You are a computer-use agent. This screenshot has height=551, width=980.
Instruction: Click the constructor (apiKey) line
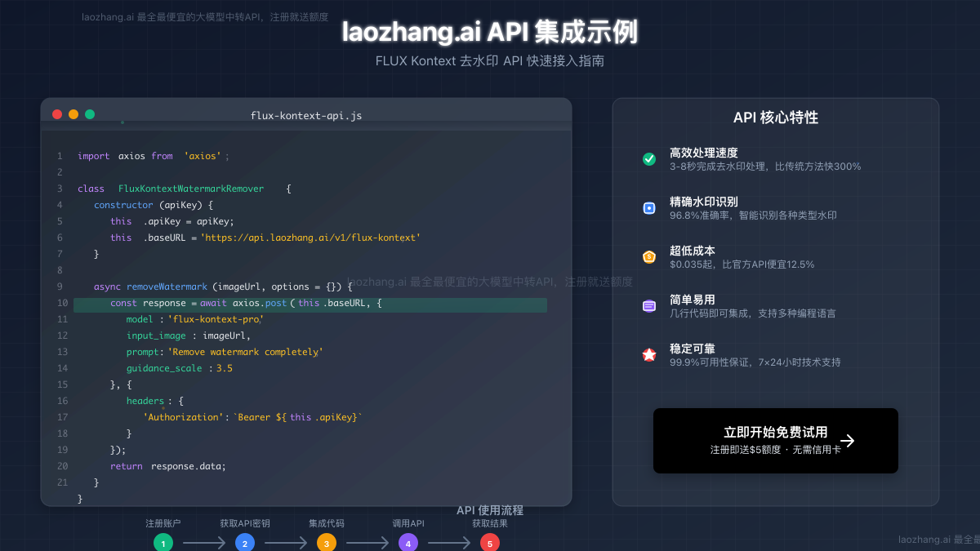click(x=154, y=205)
